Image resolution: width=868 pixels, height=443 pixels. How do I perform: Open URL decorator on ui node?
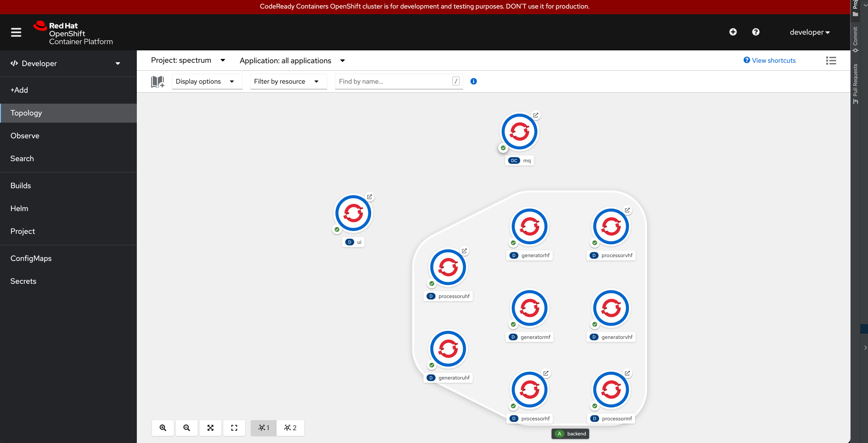(370, 197)
